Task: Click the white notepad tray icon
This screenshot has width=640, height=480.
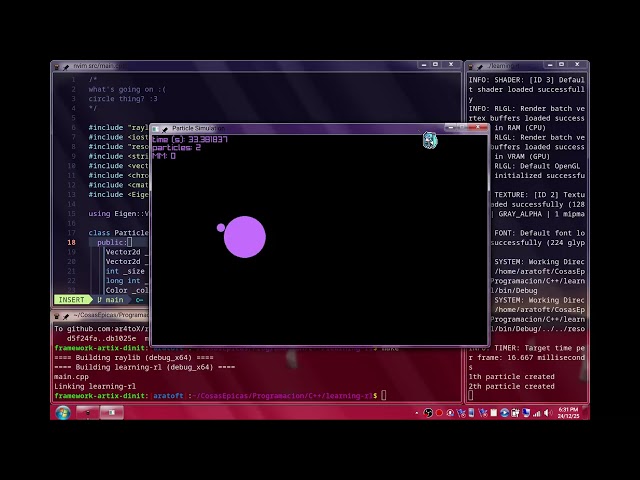Action: pos(493,413)
